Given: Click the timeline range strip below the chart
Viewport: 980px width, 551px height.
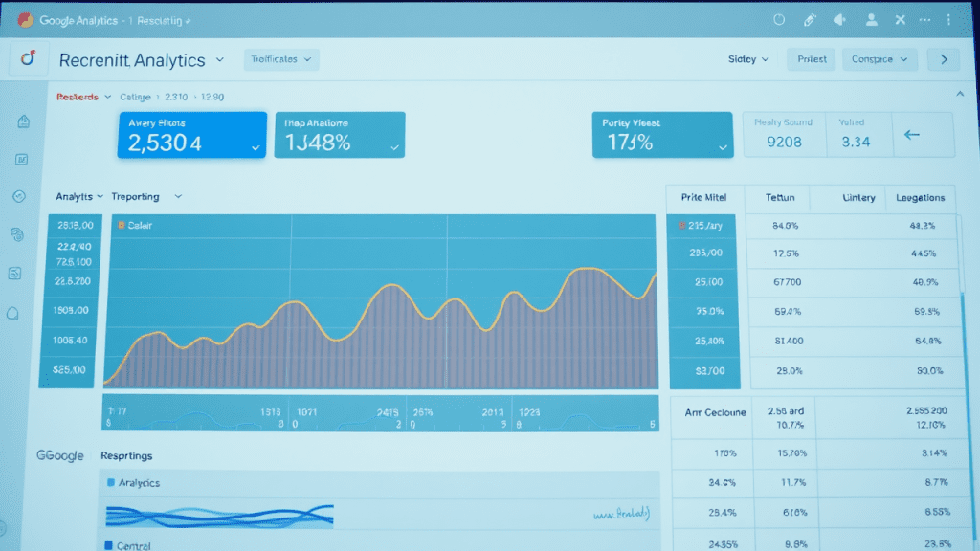Looking at the screenshot, I should pos(380,413).
